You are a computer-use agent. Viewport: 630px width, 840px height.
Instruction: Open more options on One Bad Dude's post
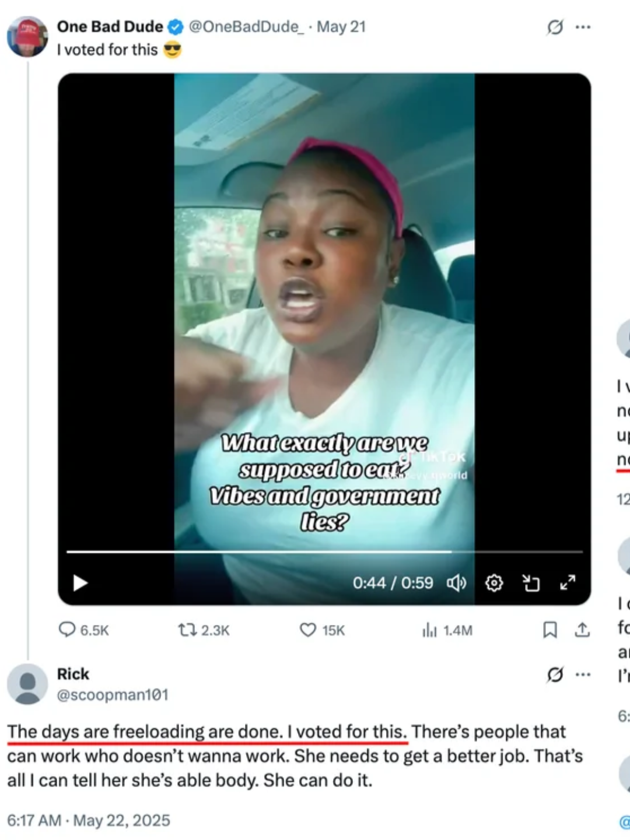(583, 27)
